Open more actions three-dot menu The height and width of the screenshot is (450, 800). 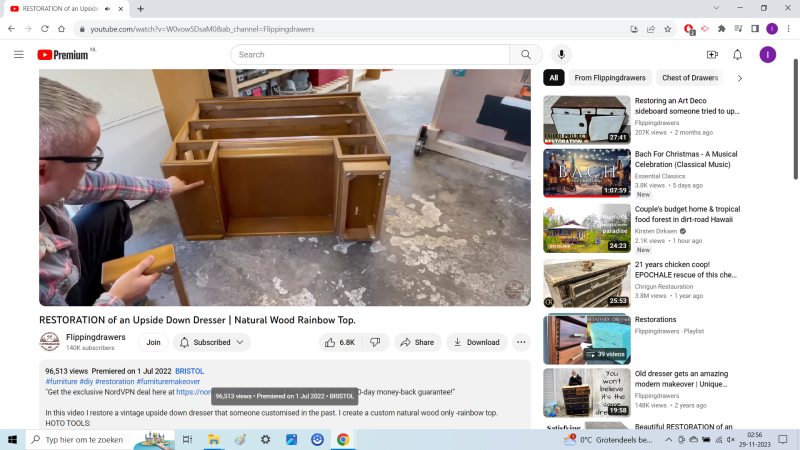click(521, 342)
